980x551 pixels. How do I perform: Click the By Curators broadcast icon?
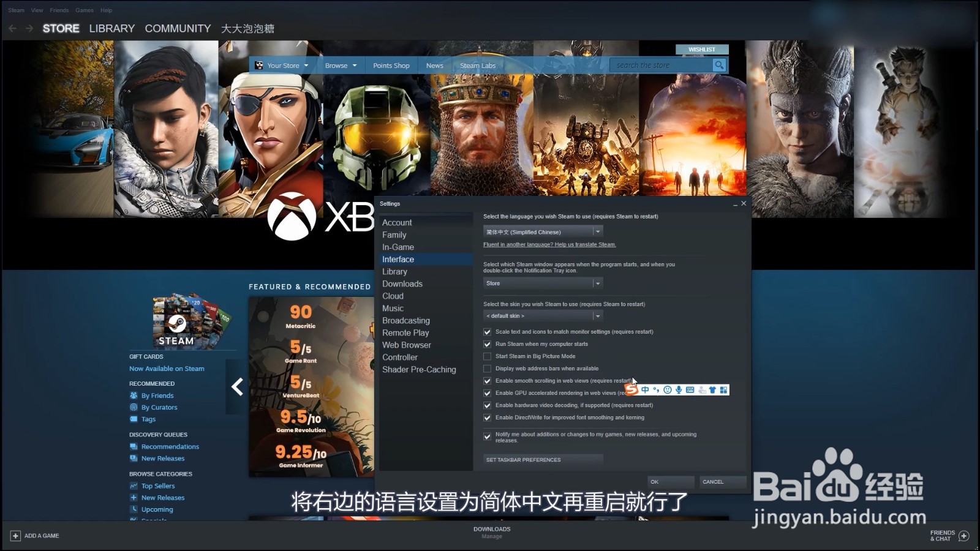[134, 407]
